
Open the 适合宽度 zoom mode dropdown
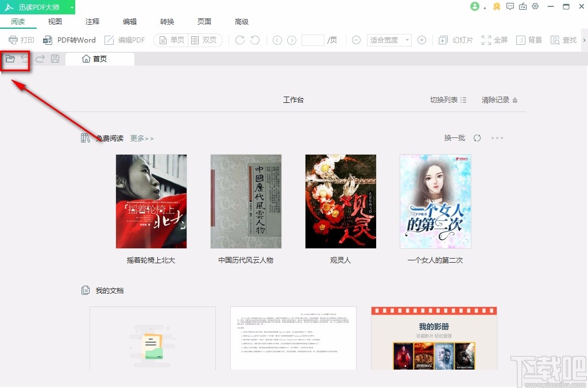pyautogui.click(x=389, y=40)
